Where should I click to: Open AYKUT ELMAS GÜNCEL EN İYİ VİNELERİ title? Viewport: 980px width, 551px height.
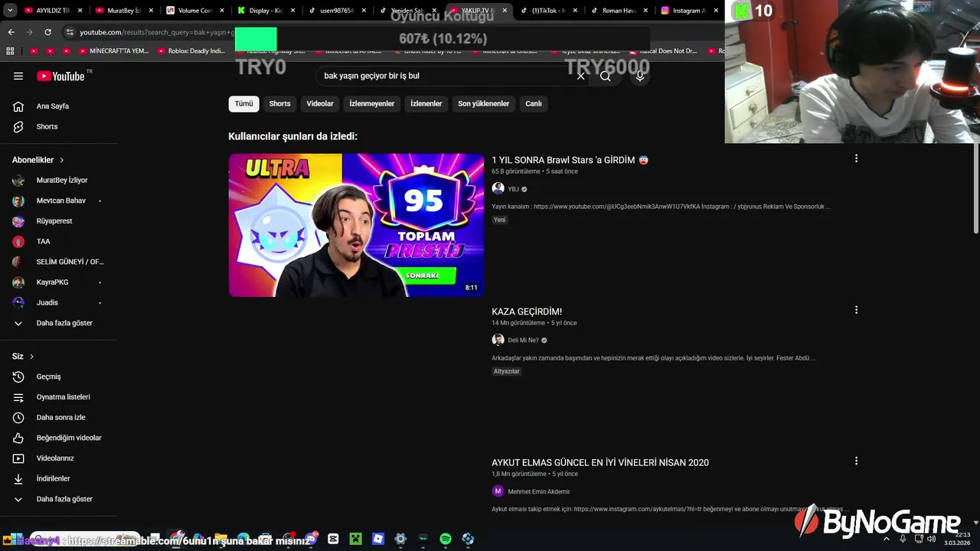pyautogui.click(x=600, y=462)
